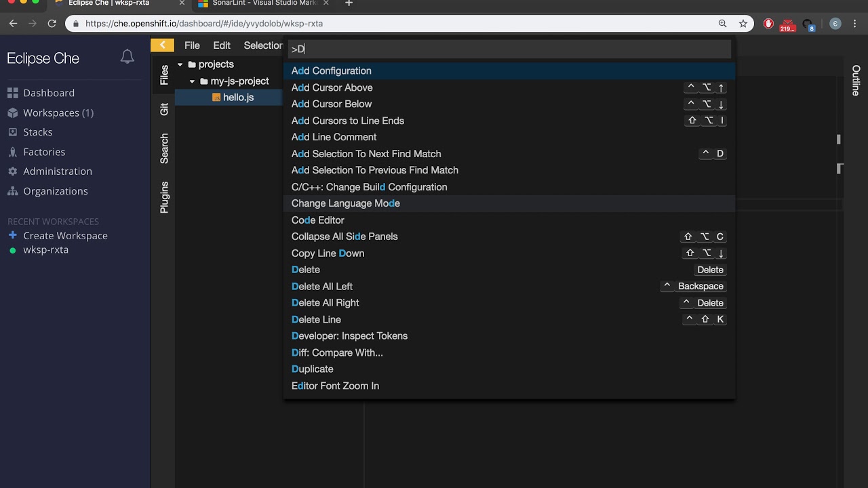The width and height of the screenshot is (868, 488).
Task: Open the wksp-rxta recent workspace
Action: tap(45, 249)
